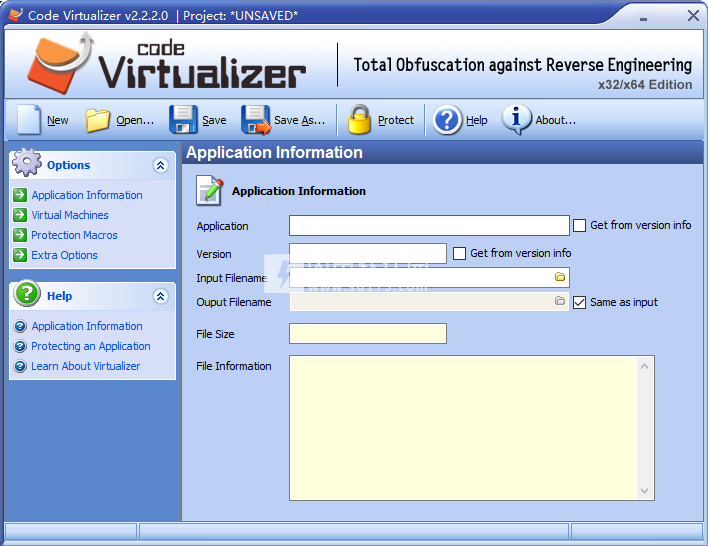This screenshot has width=708, height=546.
Task: Enable Get from version info for Version
Action: 459,253
